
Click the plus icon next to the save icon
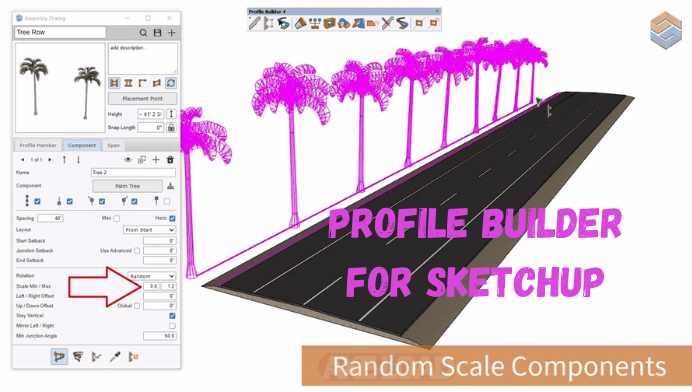coord(171,33)
